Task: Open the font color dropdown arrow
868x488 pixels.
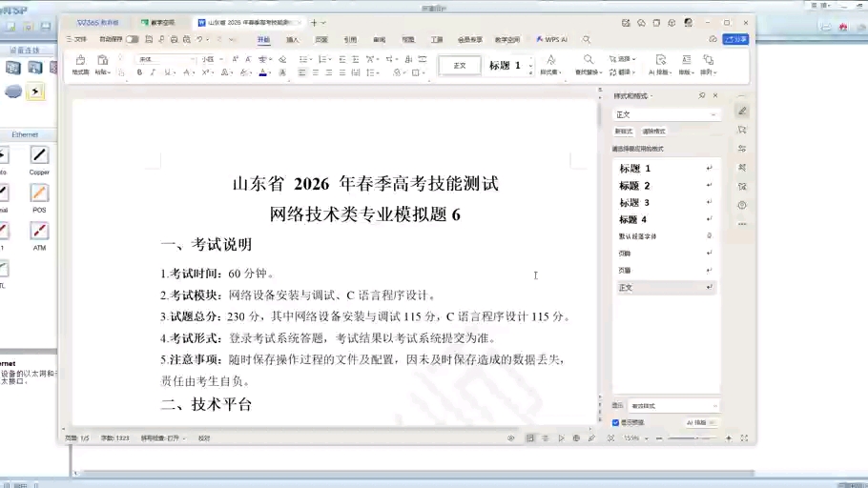Action: tap(270, 73)
